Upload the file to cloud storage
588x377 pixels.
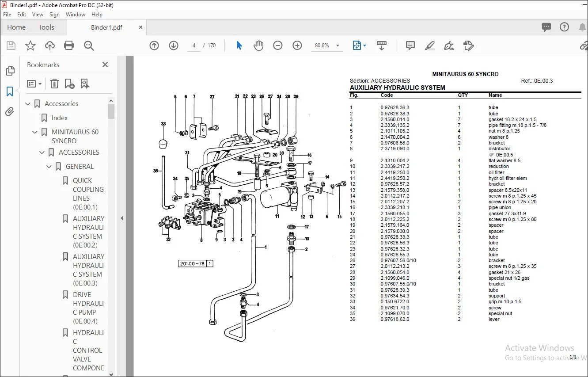click(50, 46)
